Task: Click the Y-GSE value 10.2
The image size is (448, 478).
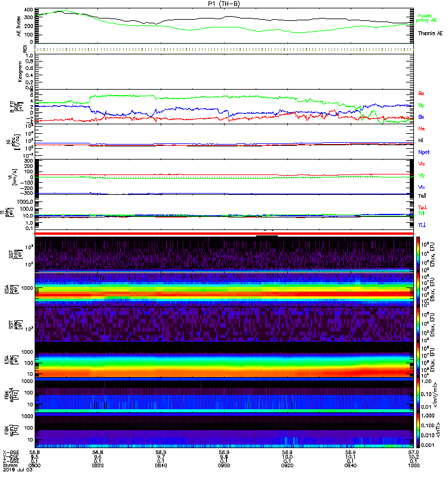Action: pos(413,457)
